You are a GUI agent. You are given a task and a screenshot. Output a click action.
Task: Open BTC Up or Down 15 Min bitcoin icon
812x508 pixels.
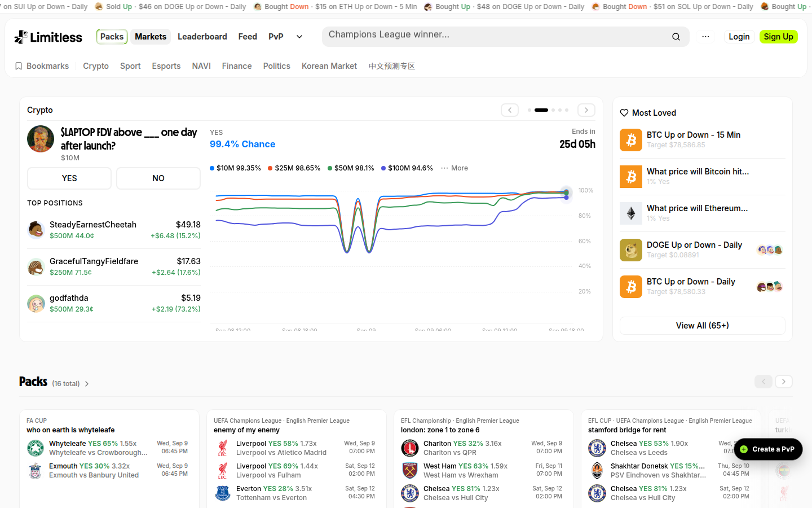click(631, 140)
